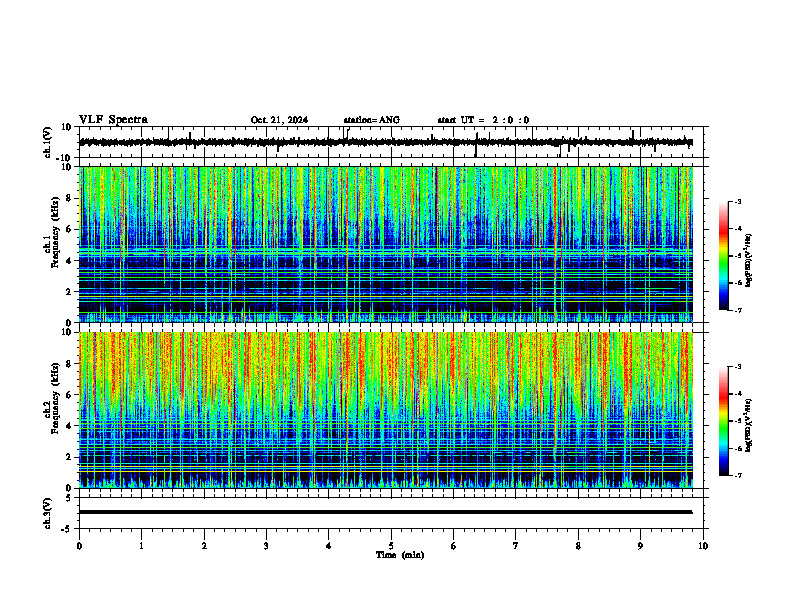Click the ch.1 spectrogram color bar

point(723,256)
